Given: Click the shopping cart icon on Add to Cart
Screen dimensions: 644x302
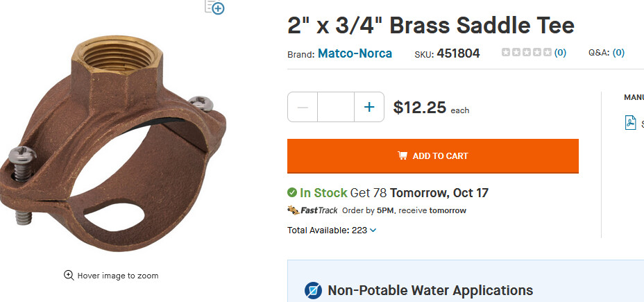Looking at the screenshot, I should coord(402,156).
